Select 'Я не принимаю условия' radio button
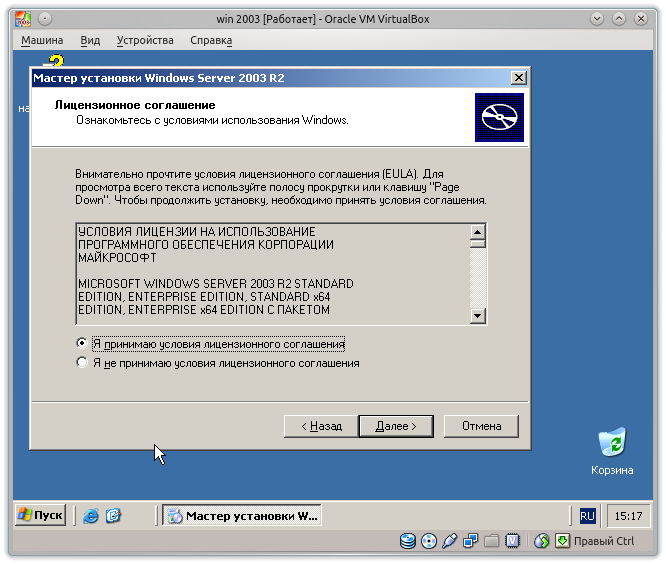The image size is (666, 564). [x=82, y=362]
